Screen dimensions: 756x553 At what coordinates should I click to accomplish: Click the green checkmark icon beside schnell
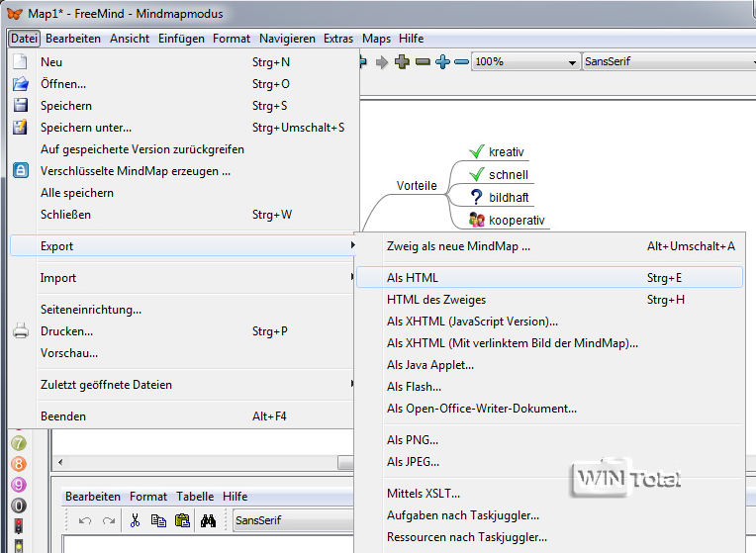point(476,174)
